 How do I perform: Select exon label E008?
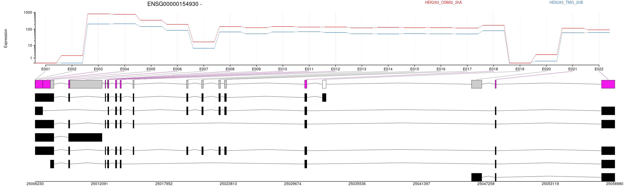tap(230, 69)
